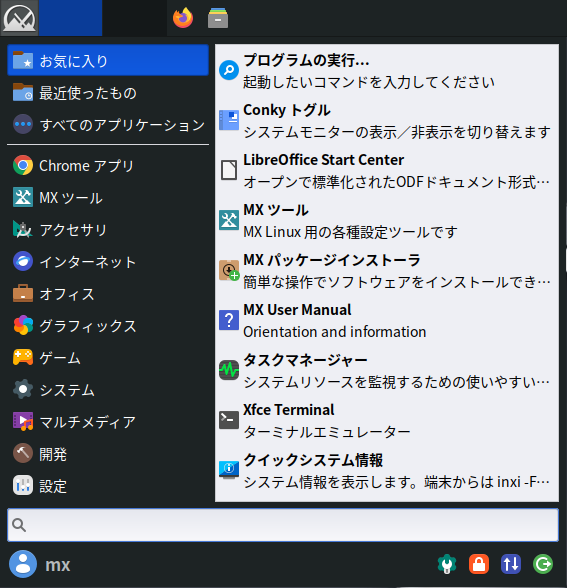The height and width of the screenshot is (588, 567).
Task: Log out using the green arrow icon
Action: pos(543,564)
